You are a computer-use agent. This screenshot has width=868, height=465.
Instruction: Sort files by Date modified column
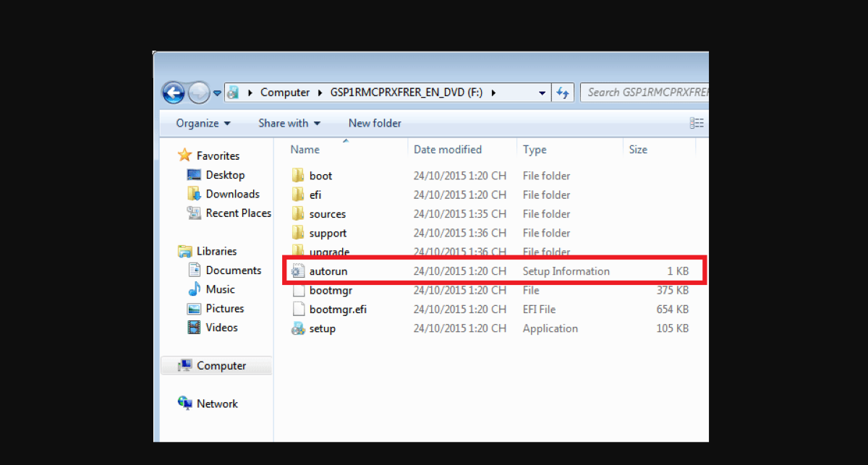point(448,150)
